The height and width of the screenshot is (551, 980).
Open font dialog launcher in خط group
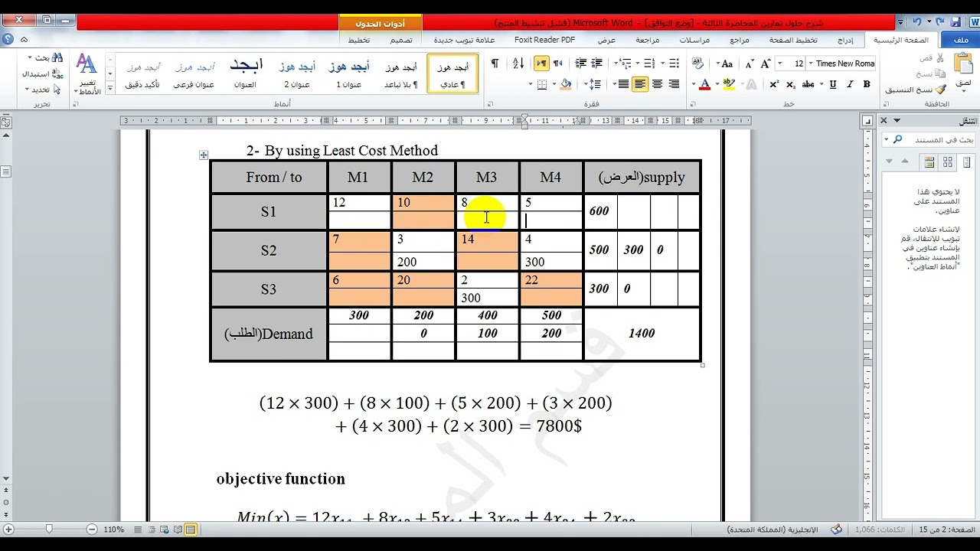tap(693, 104)
